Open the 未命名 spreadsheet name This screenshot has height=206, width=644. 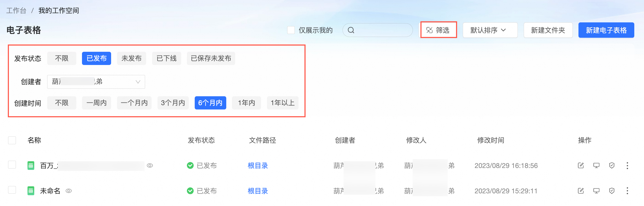tap(50, 191)
